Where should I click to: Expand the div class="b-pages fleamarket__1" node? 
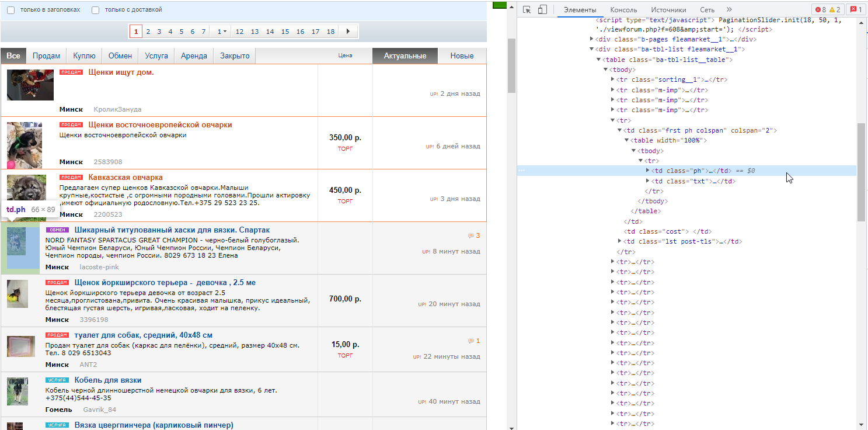592,39
